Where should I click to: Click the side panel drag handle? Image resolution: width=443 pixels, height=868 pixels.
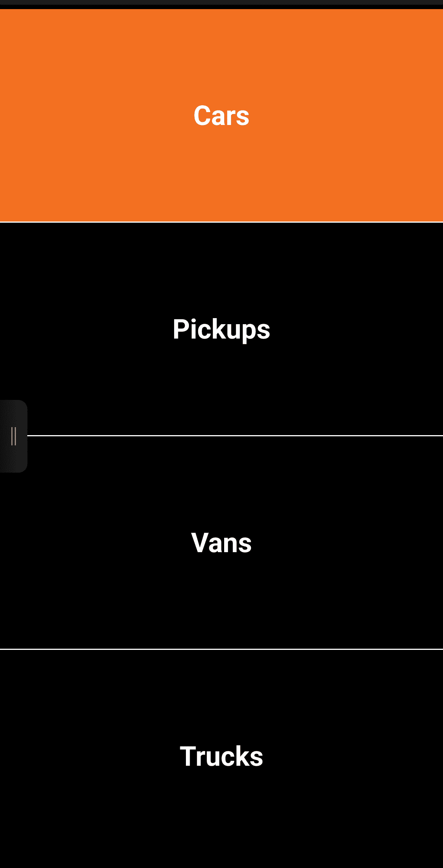pos(14,436)
